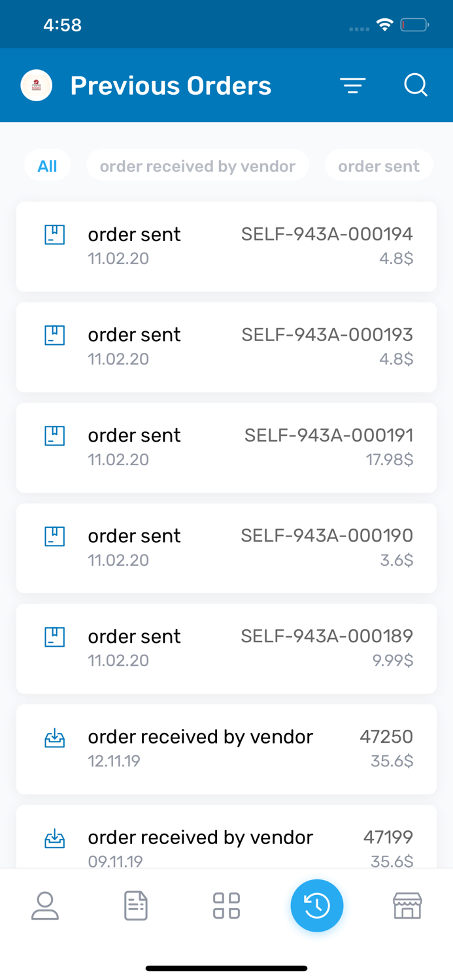This screenshot has width=453, height=980.
Task: Select order 47250 costing 35.6$
Action: coord(226,749)
